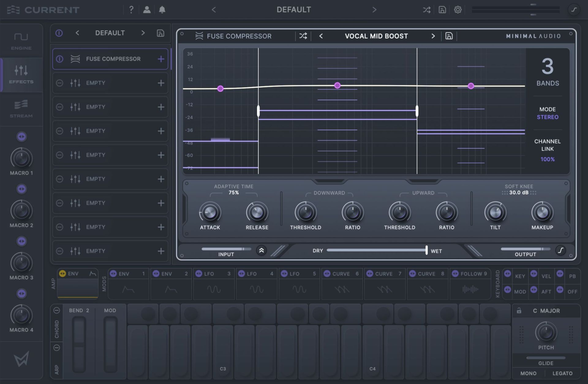Toggle the STEREO mode setting

[548, 117]
